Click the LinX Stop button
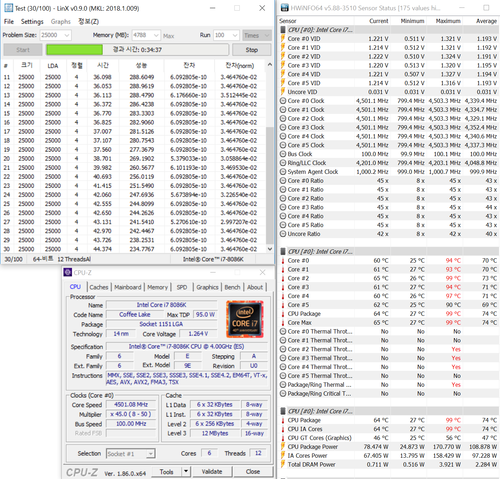 coord(252,50)
